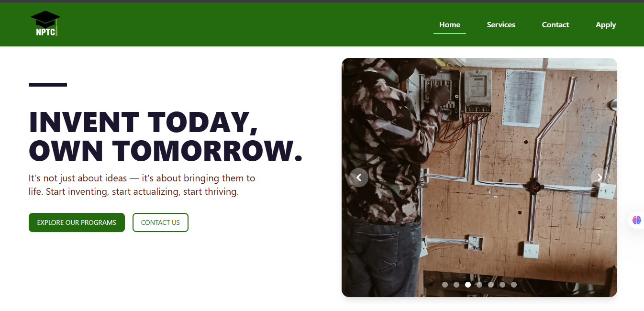Image resolution: width=644 pixels, height=311 pixels.
Task: Click the NPTC graduation cap logo
Action: (45, 24)
